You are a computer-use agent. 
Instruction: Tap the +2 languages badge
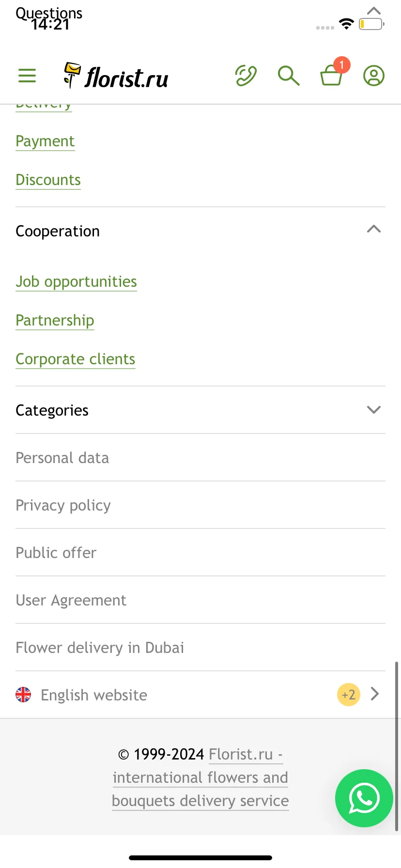point(349,695)
